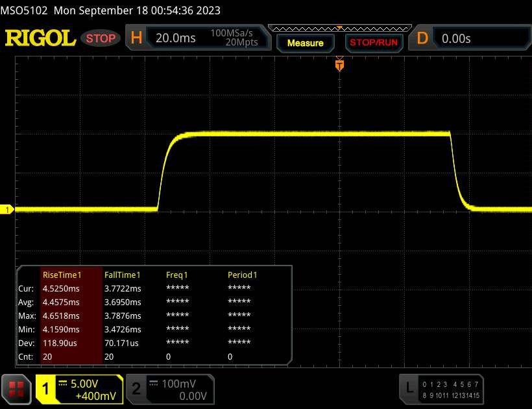532x409 pixels.
Task: Click the memory waveform overview bar
Action: click(x=338, y=28)
